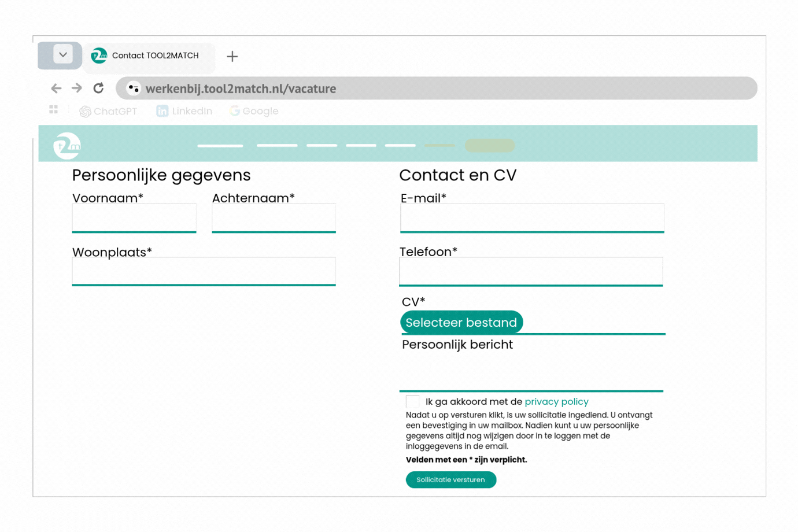Click the browser forward arrow
The height and width of the screenshot is (532, 798).
pos(77,88)
